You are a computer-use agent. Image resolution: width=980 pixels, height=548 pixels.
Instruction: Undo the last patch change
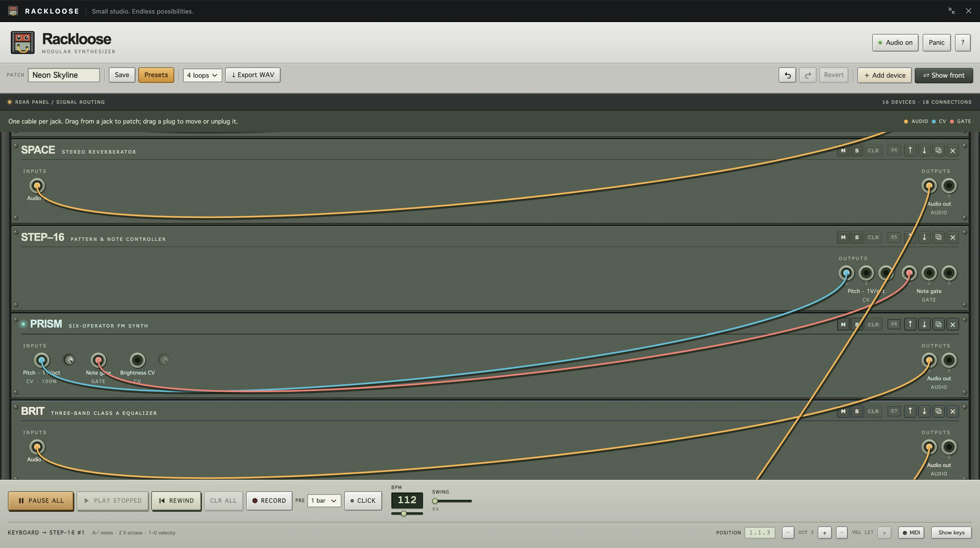787,75
